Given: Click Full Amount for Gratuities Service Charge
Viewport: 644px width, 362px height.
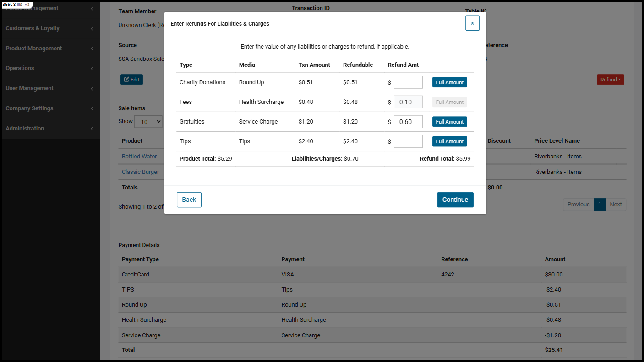Looking at the screenshot, I should click(x=449, y=122).
